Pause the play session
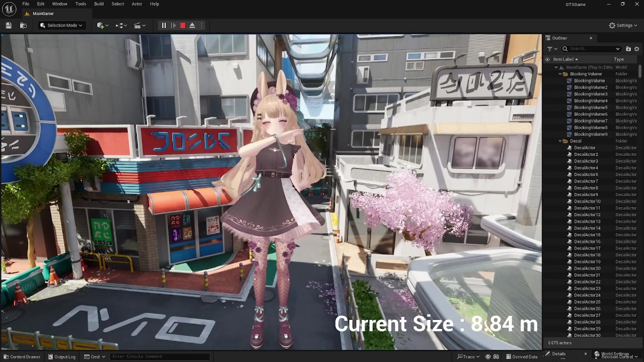 coord(164,25)
